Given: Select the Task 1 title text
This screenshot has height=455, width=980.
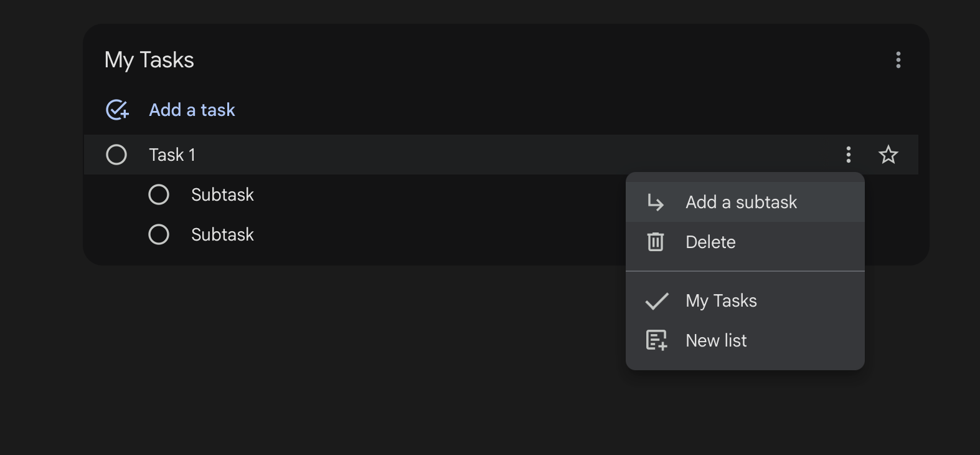Looking at the screenshot, I should (172, 155).
